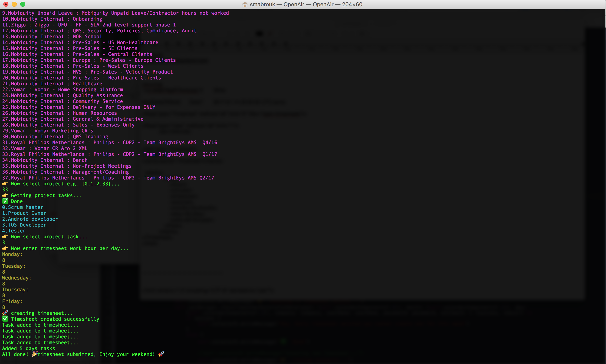Click the '22.Vomar : Vomar - Home Shopping platform' line
The height and width of the screenshot is (364, 606).
[63, 90]
